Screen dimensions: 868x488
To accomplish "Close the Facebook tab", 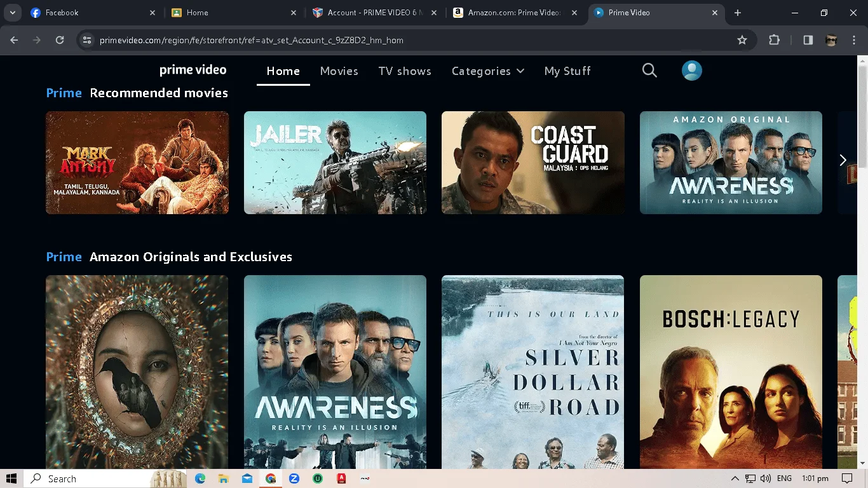I will [x=152, y=13].
